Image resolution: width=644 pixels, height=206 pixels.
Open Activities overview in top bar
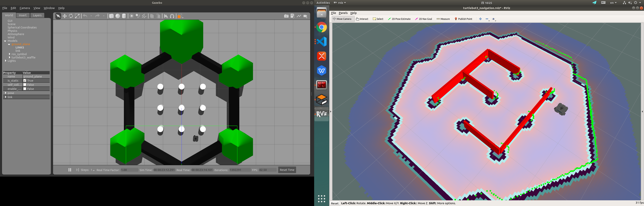pyautogui.click(x=323, y=3)
